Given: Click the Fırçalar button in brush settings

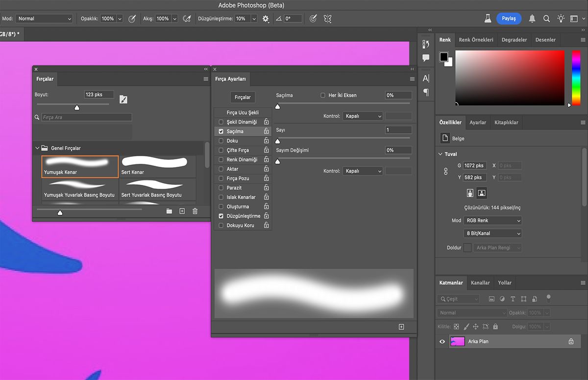Looking at the screenshot, I should click(243, 97).
